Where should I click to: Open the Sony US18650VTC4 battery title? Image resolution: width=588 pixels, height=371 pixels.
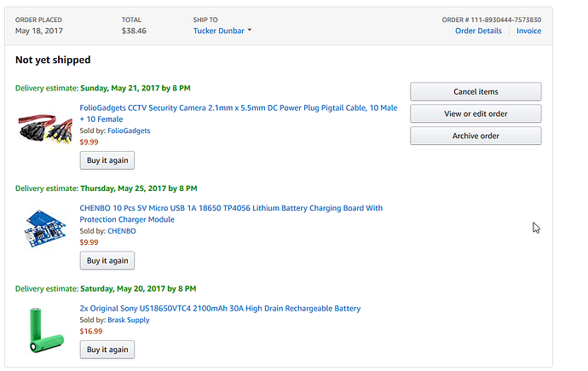(220, 309)
